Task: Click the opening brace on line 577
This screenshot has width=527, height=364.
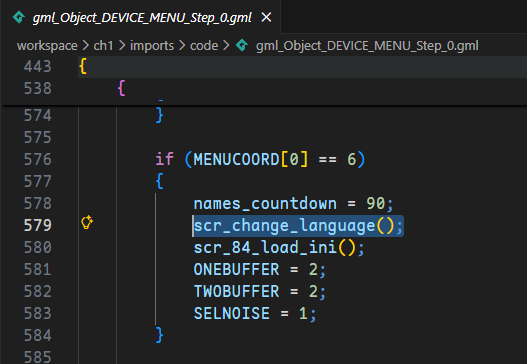Action: (160, 181)
